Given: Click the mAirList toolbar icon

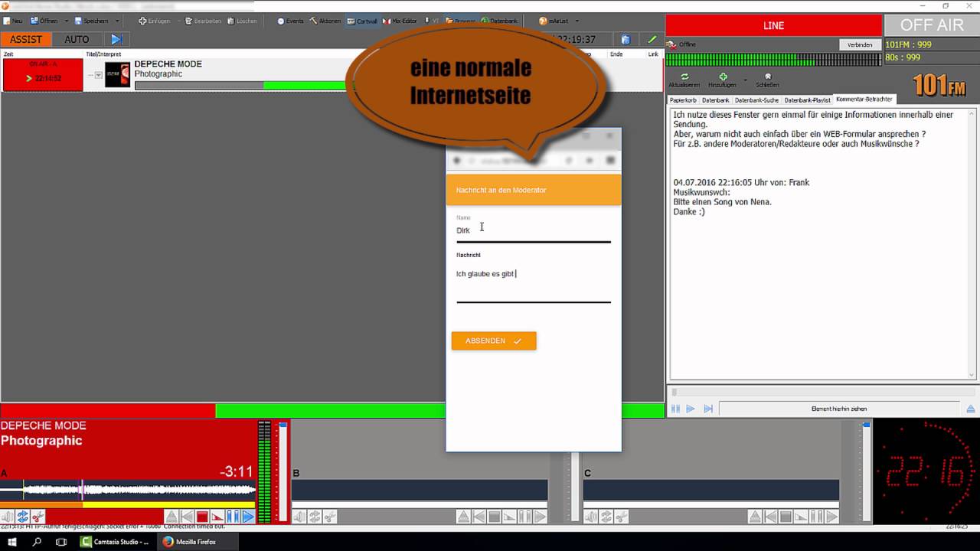Looking at the screenshot, I should 553,21.
